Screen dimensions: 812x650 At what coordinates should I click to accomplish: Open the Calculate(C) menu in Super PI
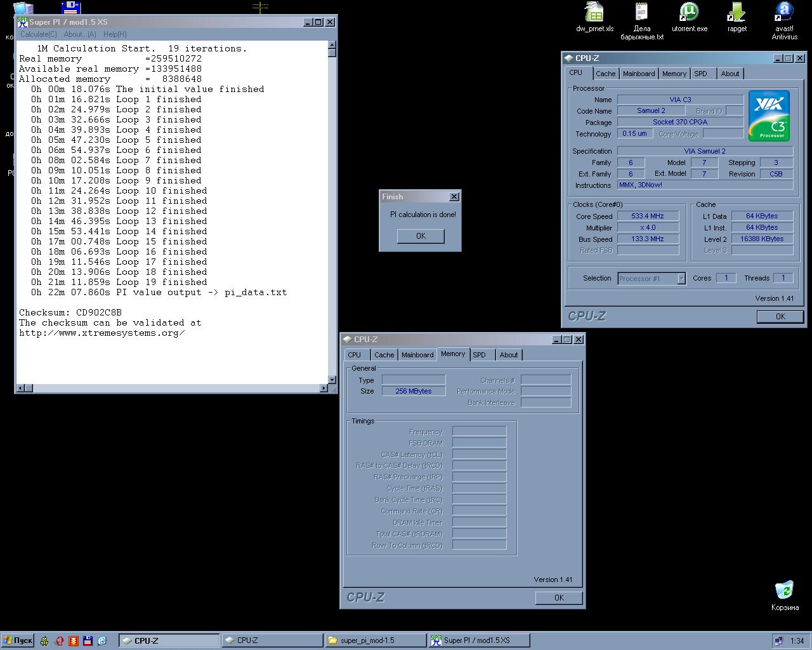[39, 34]
